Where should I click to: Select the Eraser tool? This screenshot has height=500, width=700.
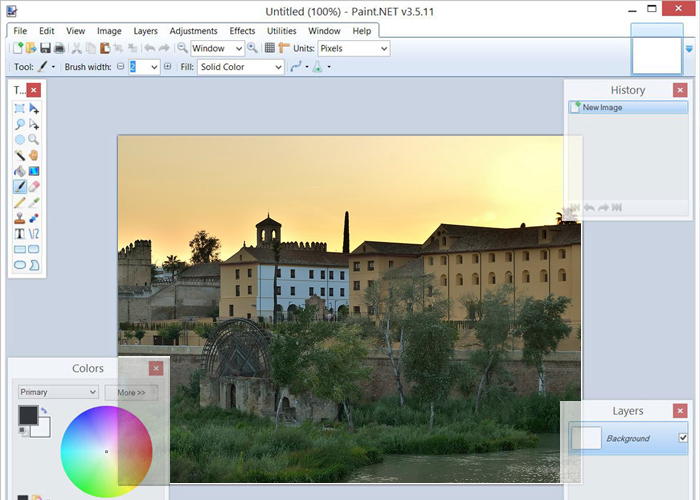(34, 186)
